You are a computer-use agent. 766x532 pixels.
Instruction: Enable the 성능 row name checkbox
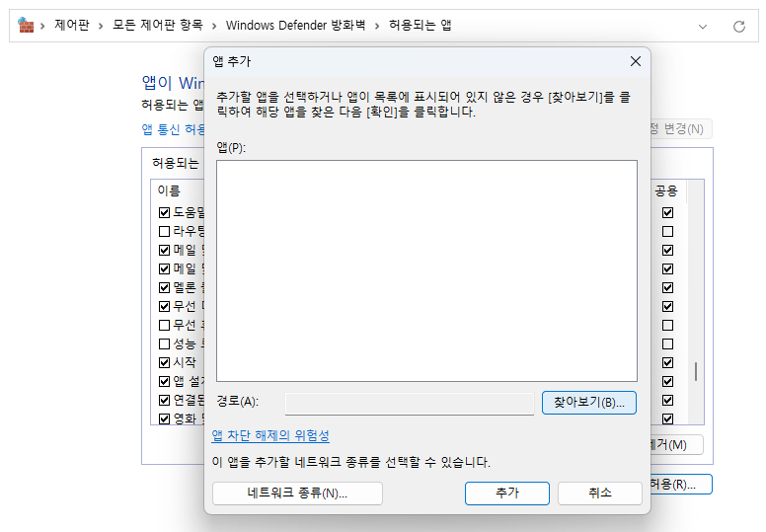coord(164,343)
